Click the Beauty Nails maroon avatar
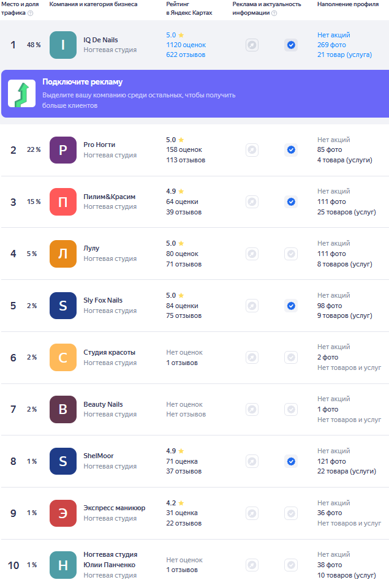The image size is (389, 588). tap(63, 409)
